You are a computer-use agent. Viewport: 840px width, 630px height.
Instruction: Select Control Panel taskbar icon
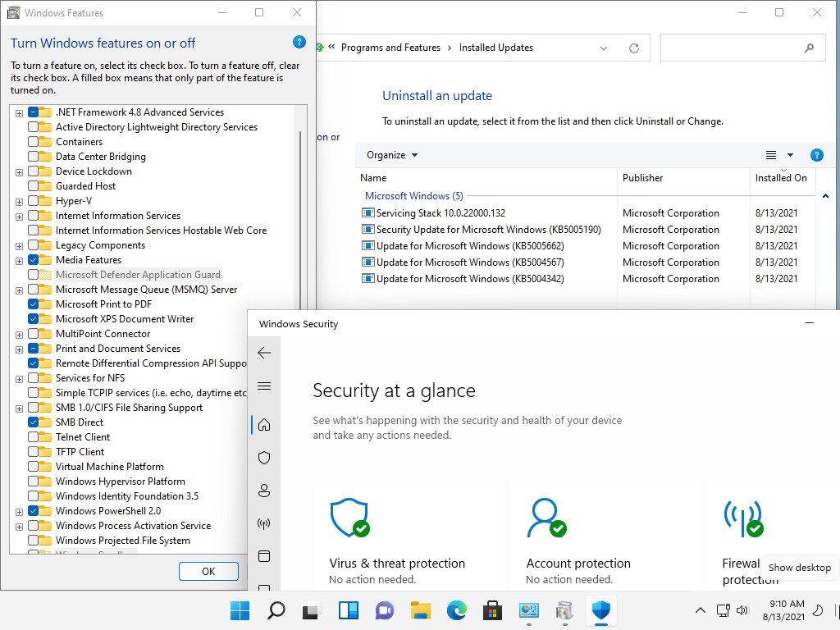(x=529, y=610)
